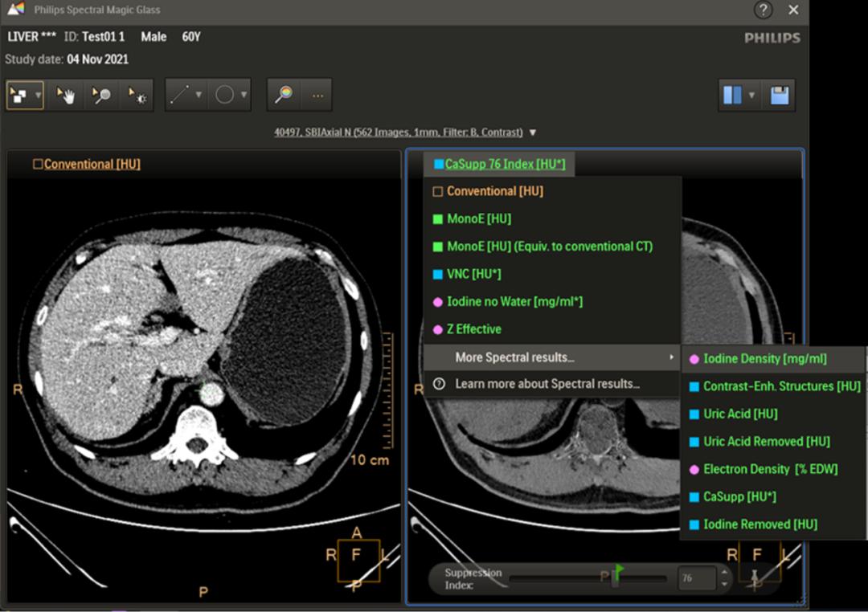
Task: Click the Suppression Index slider handle
Action: tap(616, 578)
